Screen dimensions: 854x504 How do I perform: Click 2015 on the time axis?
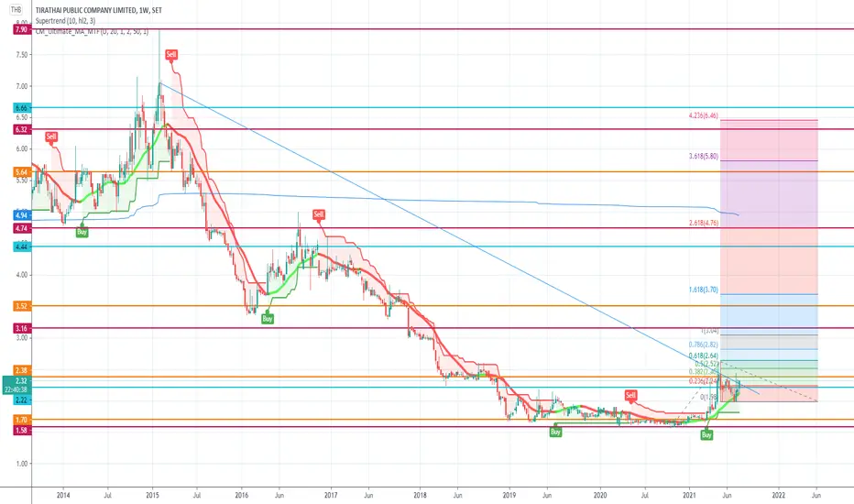tap(152, 495)
